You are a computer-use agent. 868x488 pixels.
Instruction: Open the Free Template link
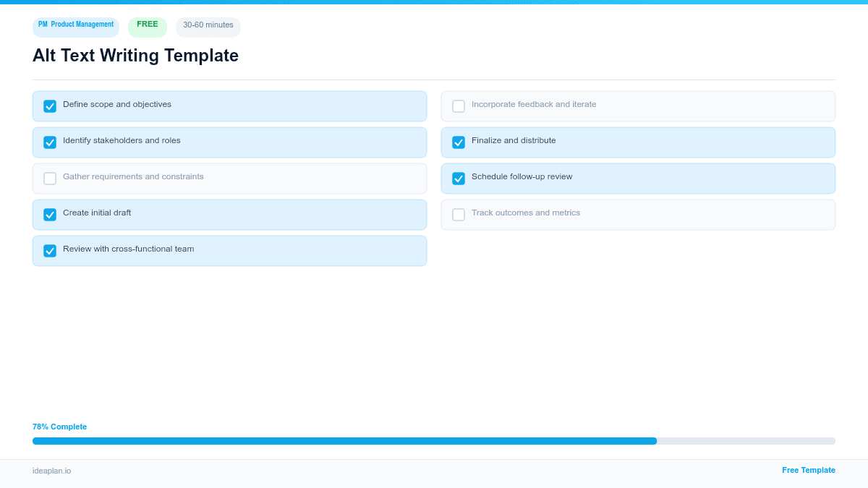click(809, 470)
